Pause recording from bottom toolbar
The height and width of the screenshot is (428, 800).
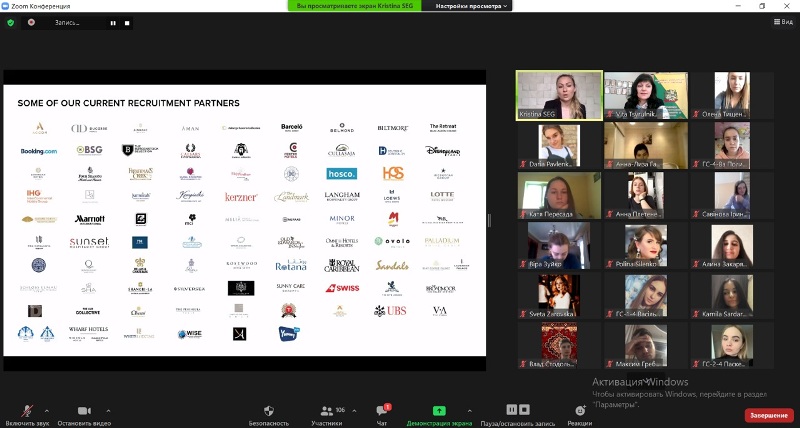point(511,410)
